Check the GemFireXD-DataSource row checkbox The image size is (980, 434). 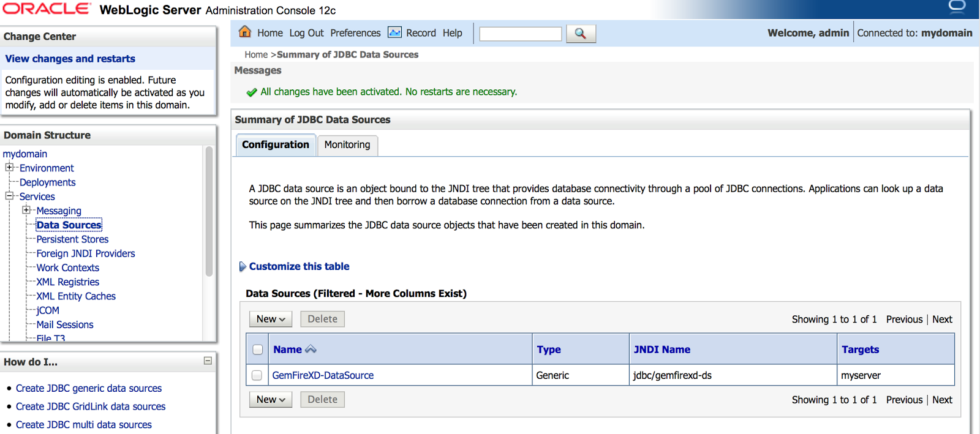[x=257, y=375]
